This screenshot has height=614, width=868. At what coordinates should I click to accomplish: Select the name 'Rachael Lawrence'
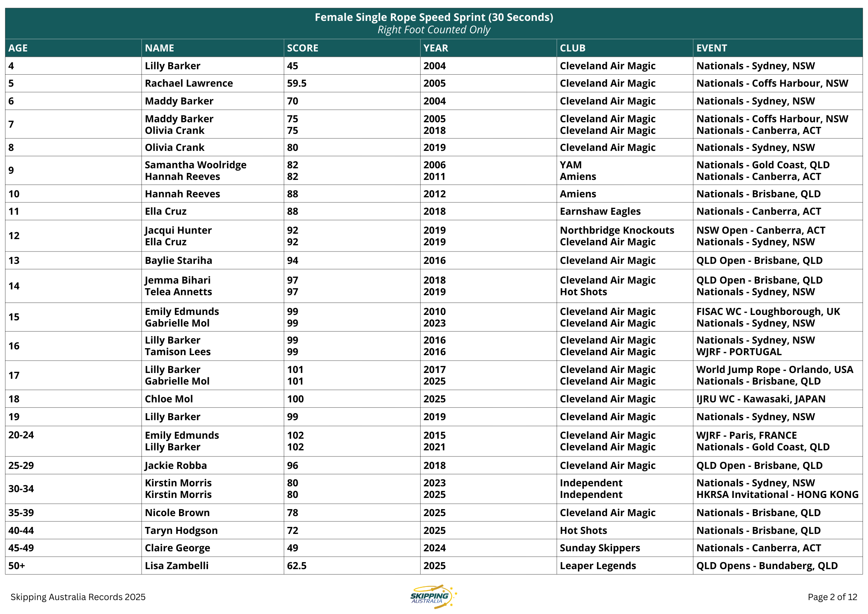tap(189, 83)
